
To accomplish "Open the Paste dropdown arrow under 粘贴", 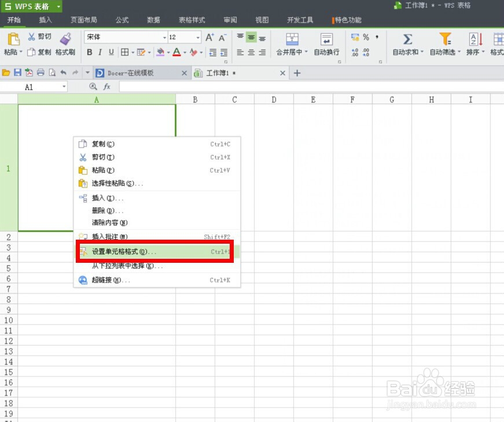I will click(x=21, y=52).
